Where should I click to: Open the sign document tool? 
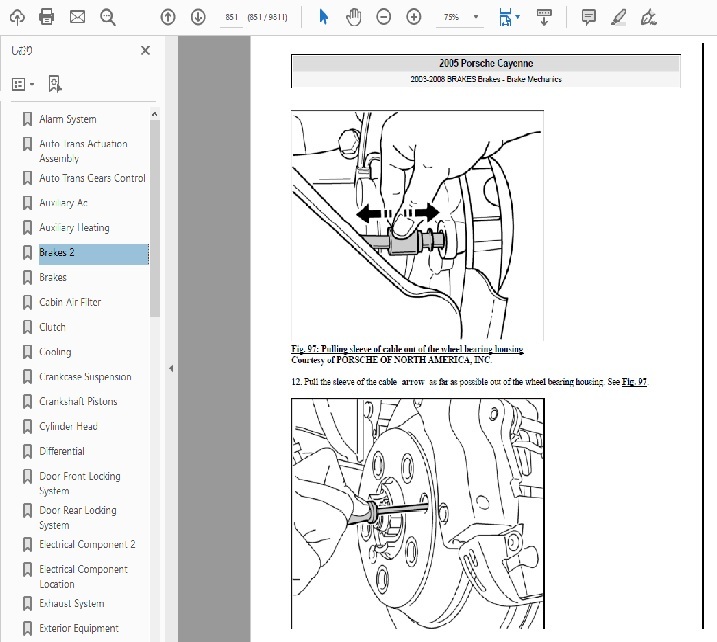(648, 17)
